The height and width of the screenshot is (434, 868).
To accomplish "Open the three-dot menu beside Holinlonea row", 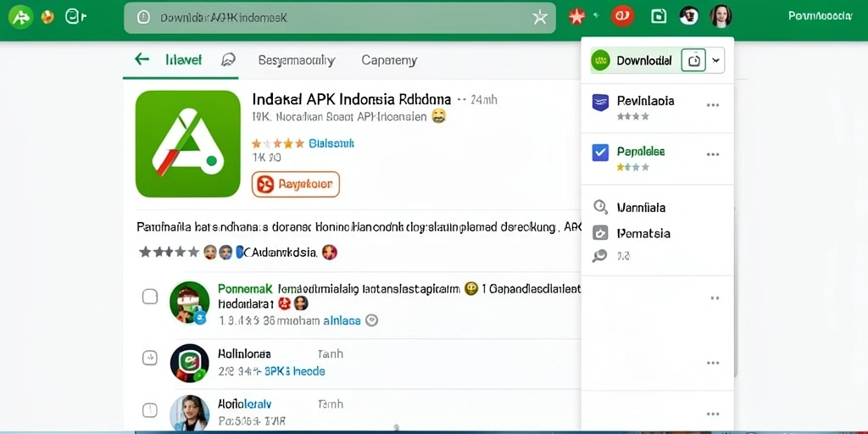I will (x=713, y=364).
